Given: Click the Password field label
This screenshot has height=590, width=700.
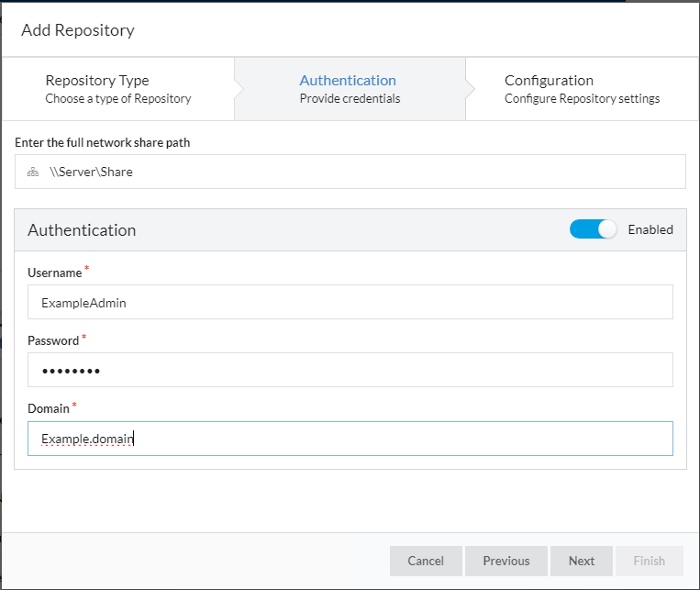Looking at the screenshot, I should (x=53, y=340).
